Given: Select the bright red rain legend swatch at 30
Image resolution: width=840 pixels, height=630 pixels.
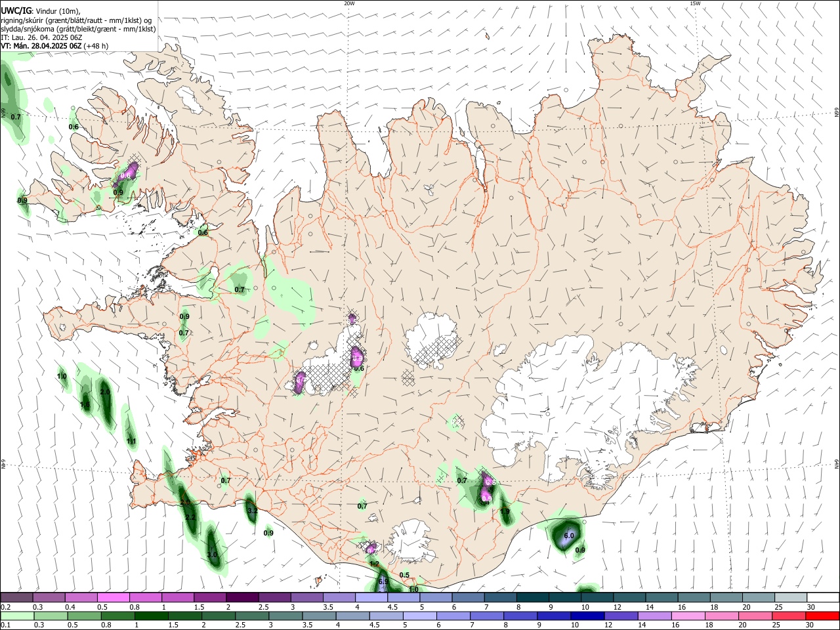Looking at the screenshot, I should pyautogui.click(x=822, y=616).
